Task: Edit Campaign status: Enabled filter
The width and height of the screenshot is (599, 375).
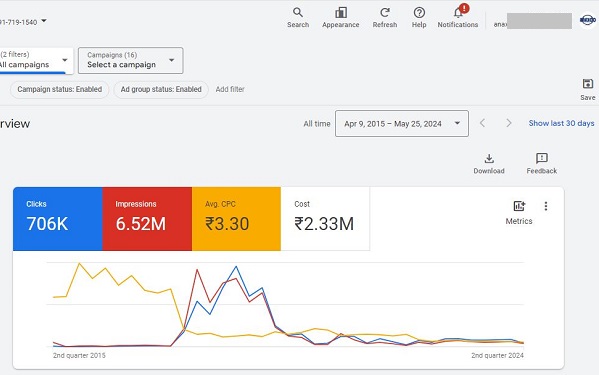Action: click(x=60, y=89)
